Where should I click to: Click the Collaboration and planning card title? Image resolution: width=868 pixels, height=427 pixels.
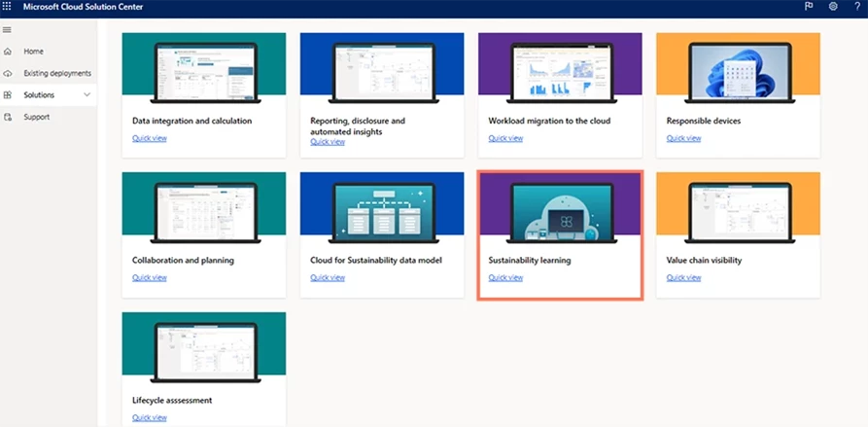click(x=183, y=261)
